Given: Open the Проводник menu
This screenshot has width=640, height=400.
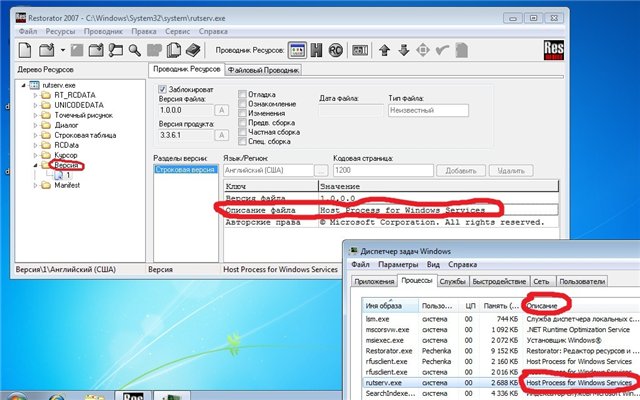Looking at the screenshot, I should click(x=103, y=31).
